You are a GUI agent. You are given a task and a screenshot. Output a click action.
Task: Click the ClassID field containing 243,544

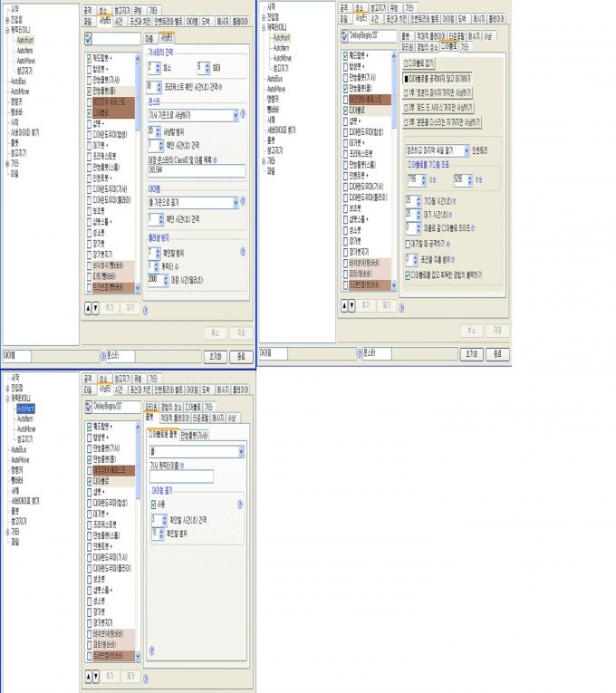[x=196, y=170]
